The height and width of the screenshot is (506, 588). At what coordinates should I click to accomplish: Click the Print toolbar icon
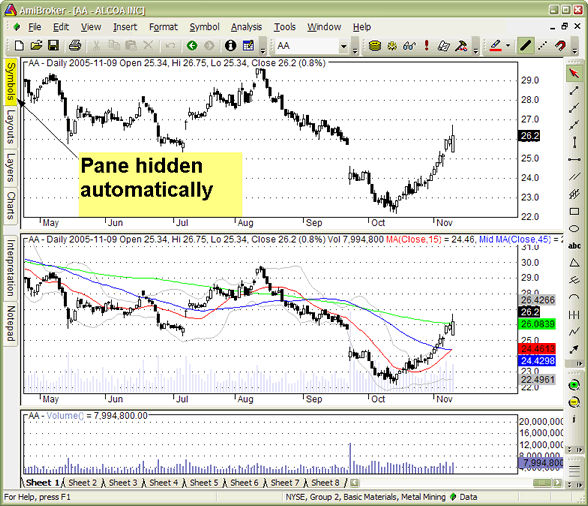pyautogui.click(x=75, y=46)
